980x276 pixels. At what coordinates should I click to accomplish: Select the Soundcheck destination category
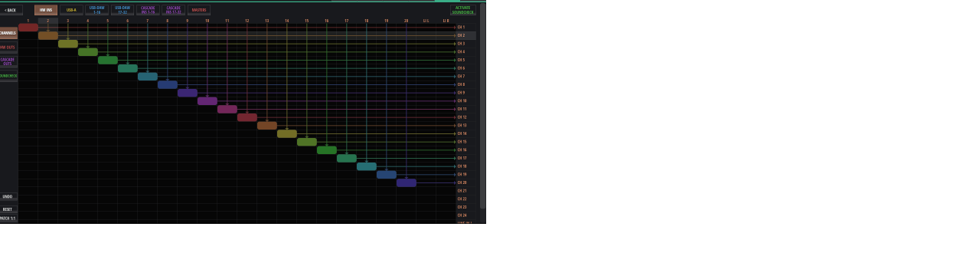[8, 76]
